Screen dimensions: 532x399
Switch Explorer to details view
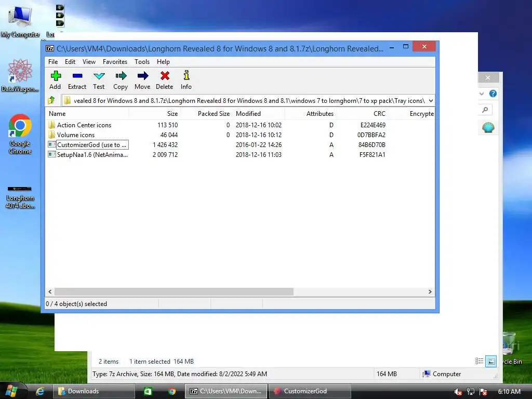click(479, 361)
